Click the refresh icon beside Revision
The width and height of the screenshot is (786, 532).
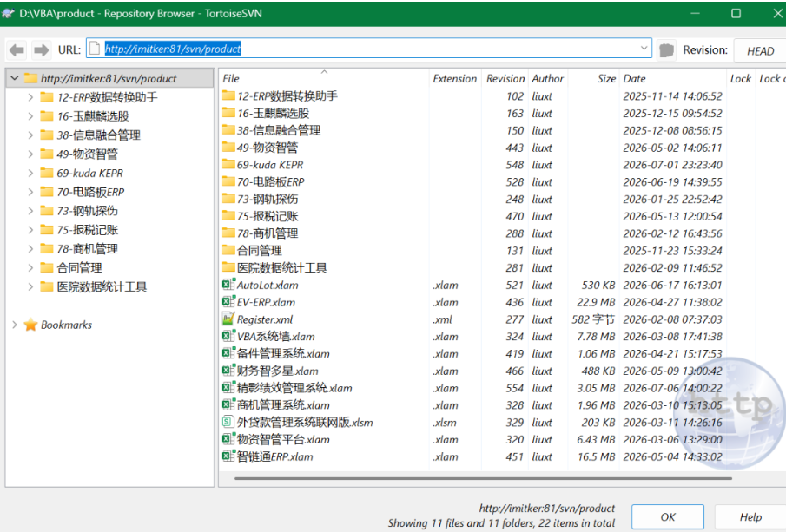(666, 50)
